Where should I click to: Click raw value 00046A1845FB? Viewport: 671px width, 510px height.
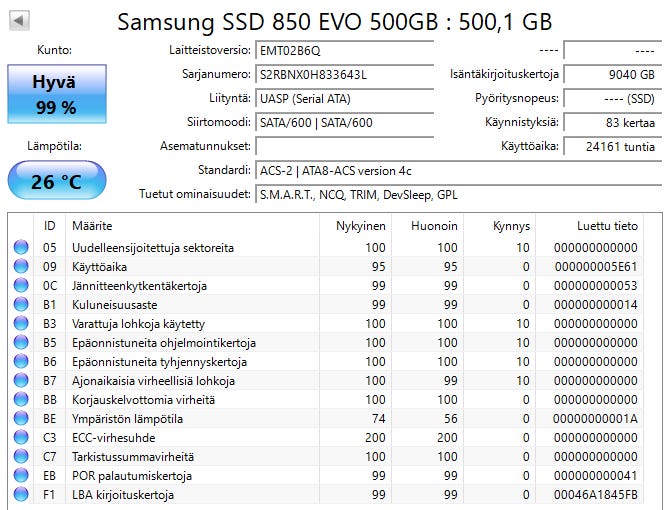(x=596, y=495)
